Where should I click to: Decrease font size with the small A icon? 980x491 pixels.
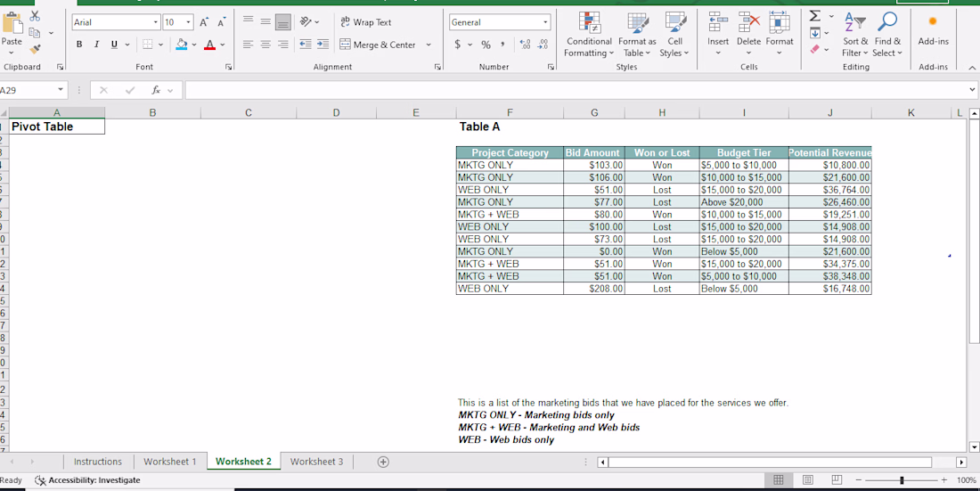221,22
